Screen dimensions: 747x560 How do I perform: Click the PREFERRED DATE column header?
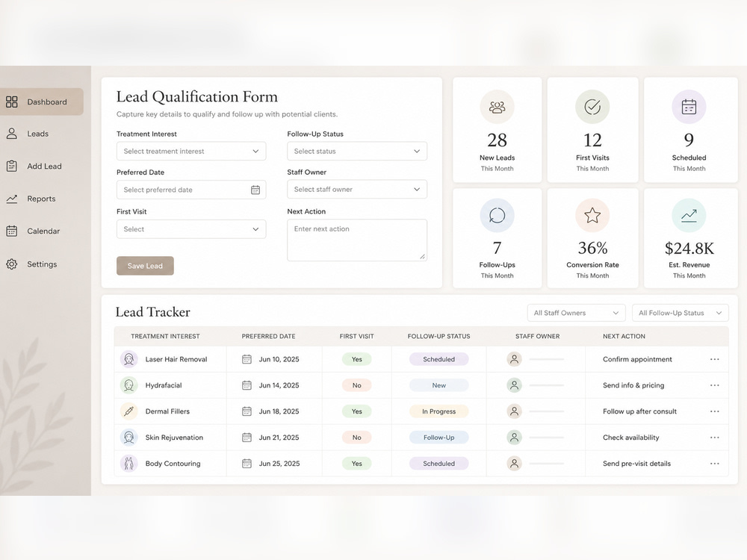click(x=268, y=336)
